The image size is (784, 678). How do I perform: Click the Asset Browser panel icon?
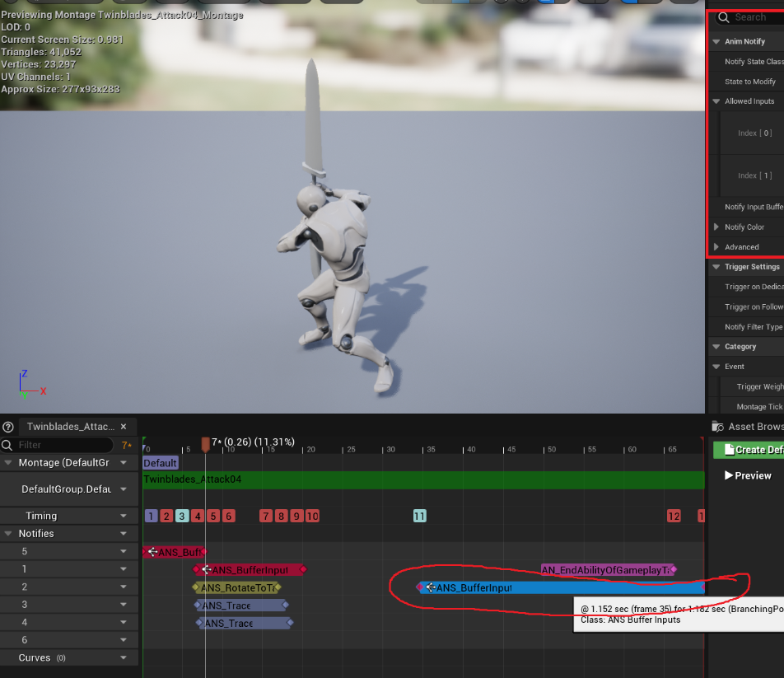pos(717,427)
